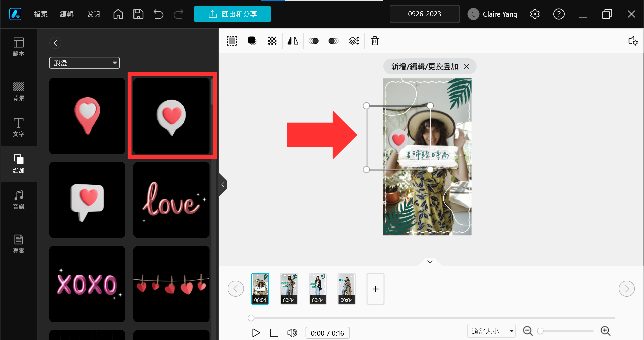Click the transparency checkerboard icon

click(x=272, y=41)
